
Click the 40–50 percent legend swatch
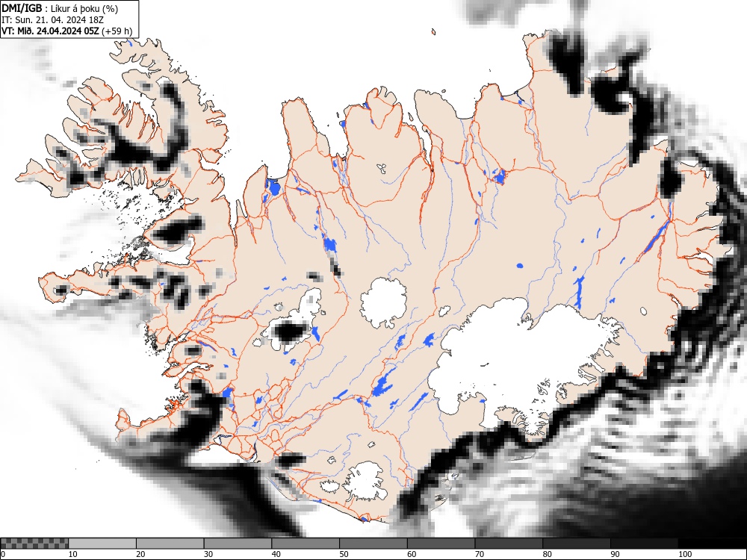[306, 544]
